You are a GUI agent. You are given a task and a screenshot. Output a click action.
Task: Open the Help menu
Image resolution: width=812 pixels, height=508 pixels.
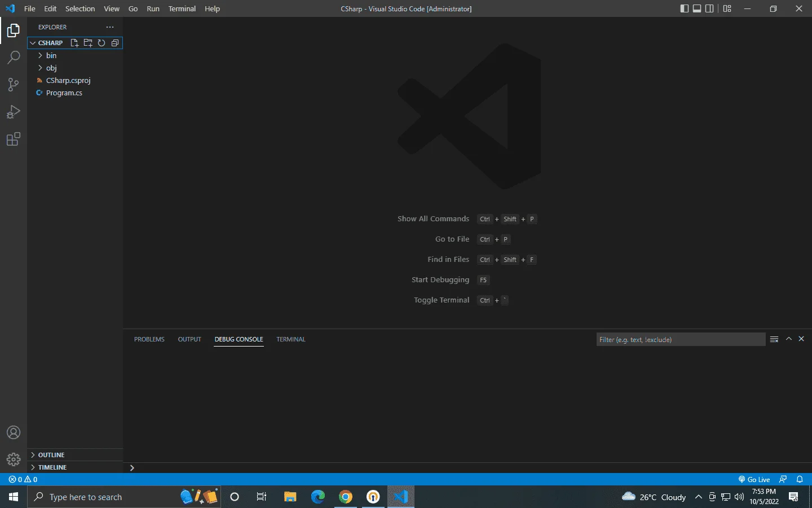[x=212, y=8]
